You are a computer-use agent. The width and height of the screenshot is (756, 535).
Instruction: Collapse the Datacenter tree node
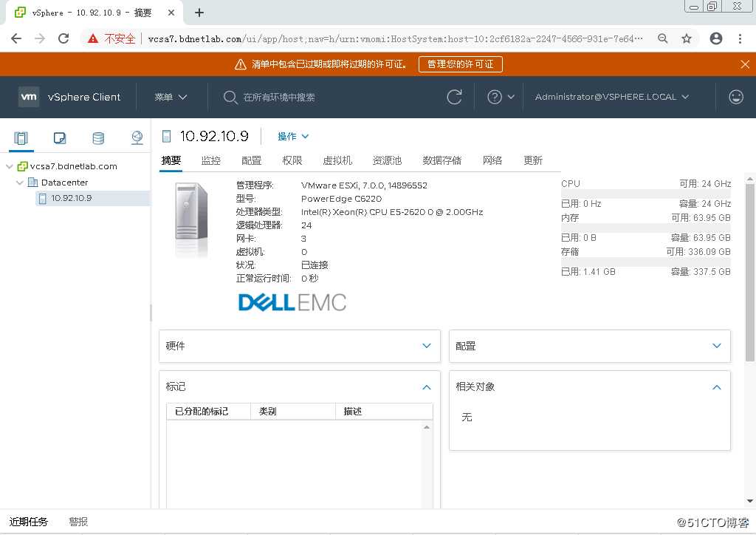click(x=20, y=183)
